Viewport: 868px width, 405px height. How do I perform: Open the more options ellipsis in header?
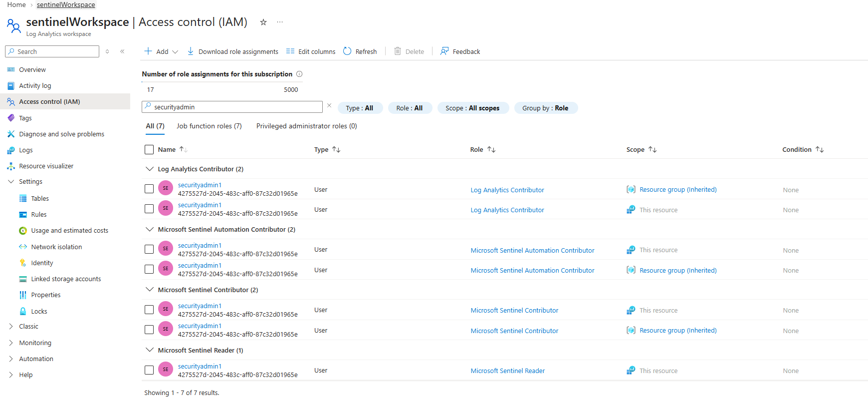coord(280,22)
